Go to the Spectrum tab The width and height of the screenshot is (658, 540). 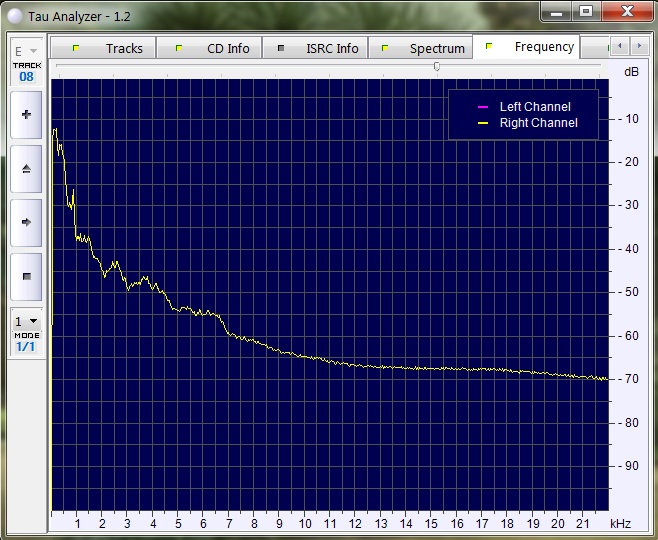click(x=423, y=48)
